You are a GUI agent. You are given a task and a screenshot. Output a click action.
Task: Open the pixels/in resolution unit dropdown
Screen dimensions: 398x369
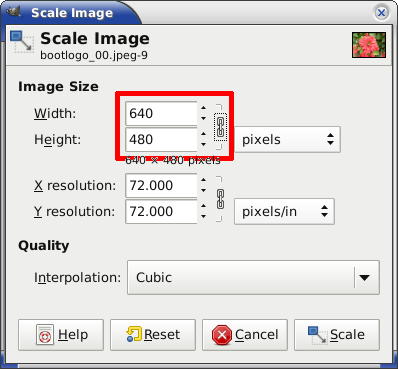(284, 212)
